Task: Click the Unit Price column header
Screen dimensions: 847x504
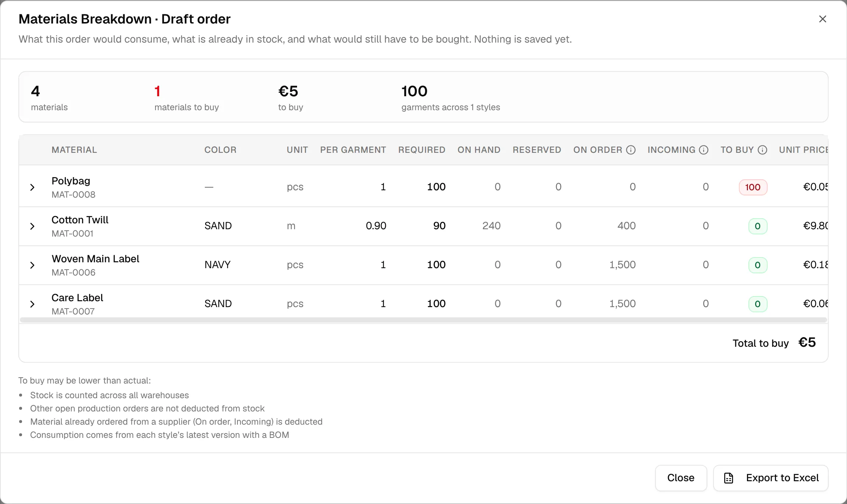Action: [803, 150]
